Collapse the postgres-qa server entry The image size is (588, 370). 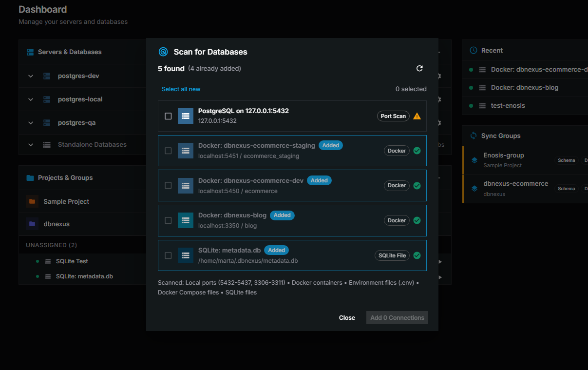click(30, 122)
